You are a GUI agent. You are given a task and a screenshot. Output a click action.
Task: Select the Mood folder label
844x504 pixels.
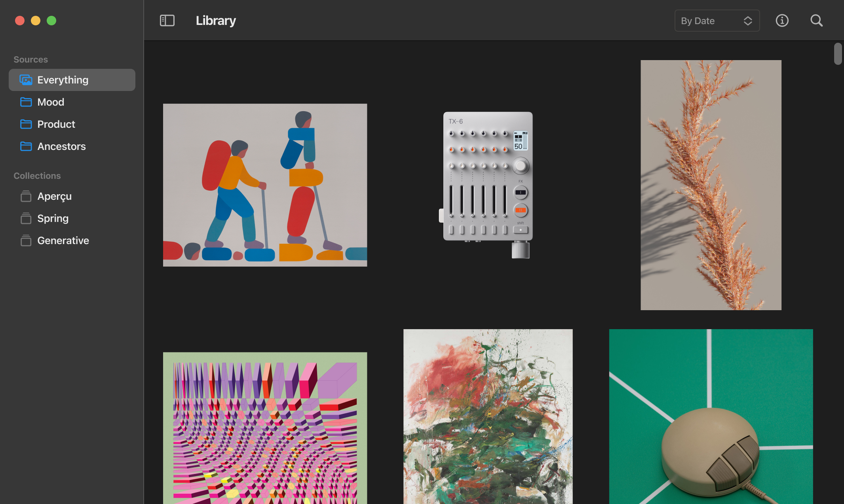51,102
